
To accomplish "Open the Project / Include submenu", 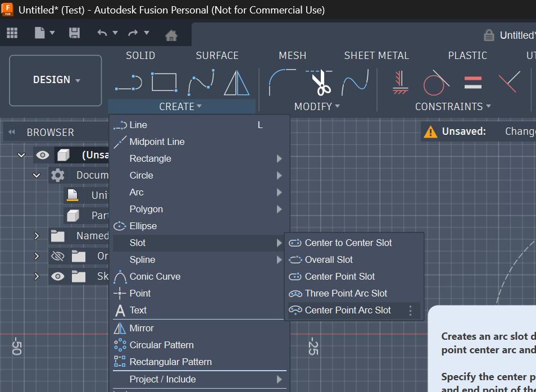I will tap(199, 379).
